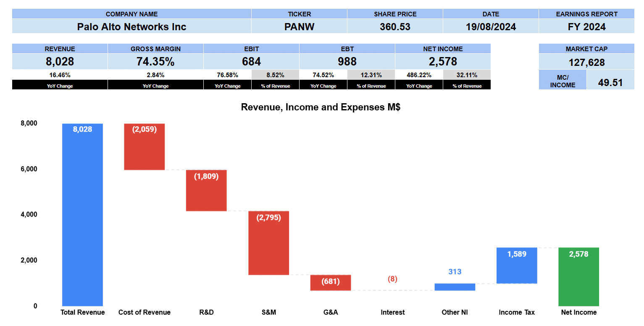Click the NET INCOME header cell

click(x=443, y=49)
